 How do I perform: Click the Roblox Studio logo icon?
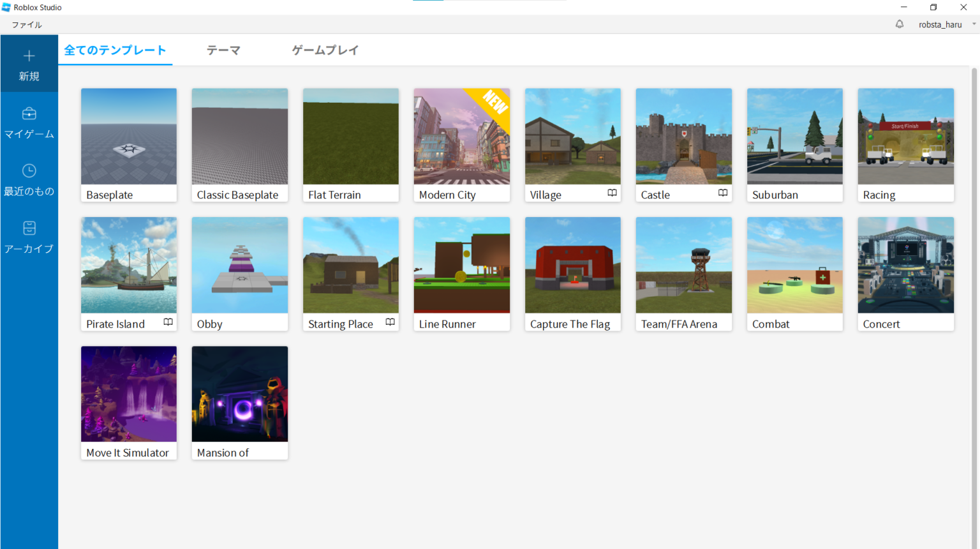point(6,7)
